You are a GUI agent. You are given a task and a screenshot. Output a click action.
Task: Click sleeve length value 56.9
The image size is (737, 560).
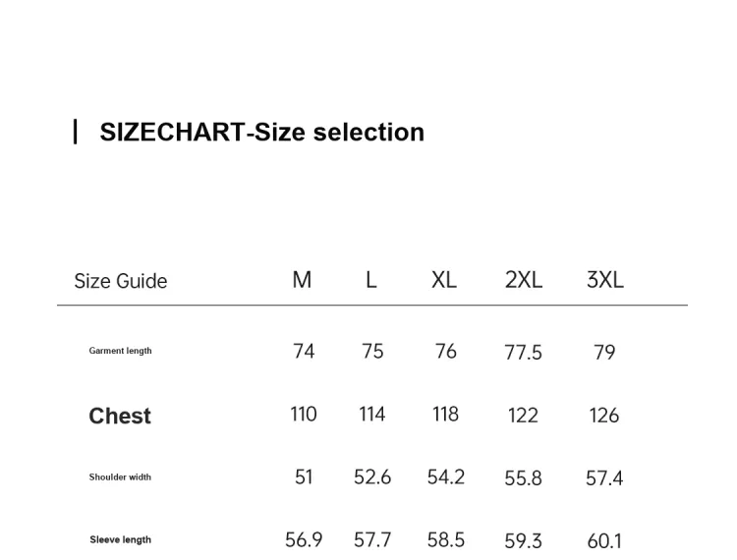[304, 539]
